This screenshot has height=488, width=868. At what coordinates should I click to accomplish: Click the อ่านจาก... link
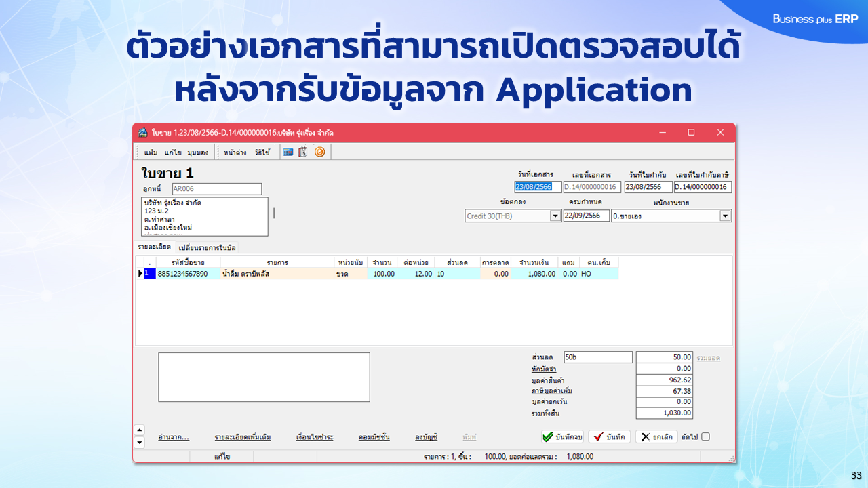pyautogui.click(x=174, y=436)
